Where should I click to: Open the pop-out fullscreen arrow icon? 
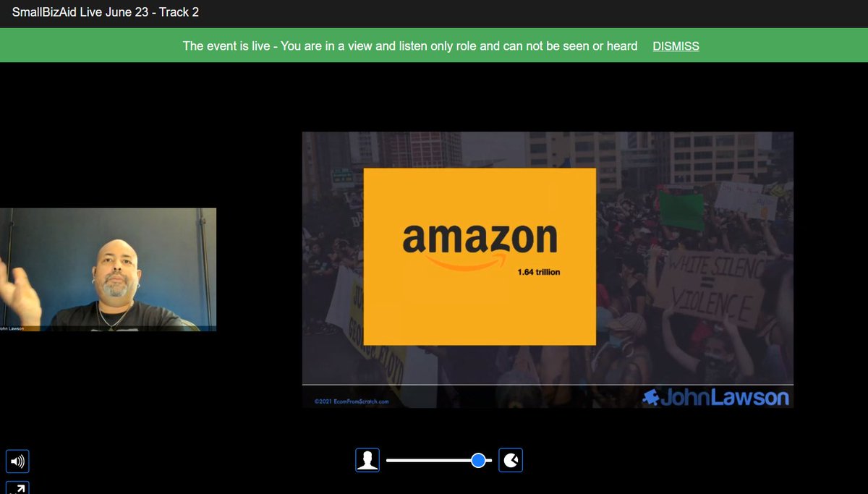[x=18, y=488]
